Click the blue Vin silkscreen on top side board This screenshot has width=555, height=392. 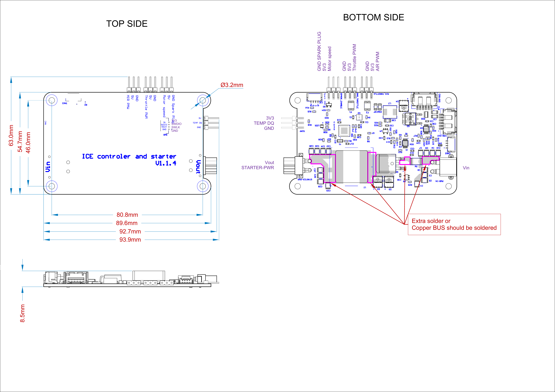pyautogui.click(x=48, y=167)
